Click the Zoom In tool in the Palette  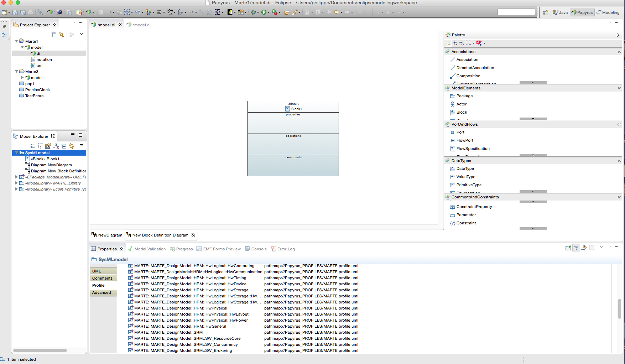click(x=455, y=43)
